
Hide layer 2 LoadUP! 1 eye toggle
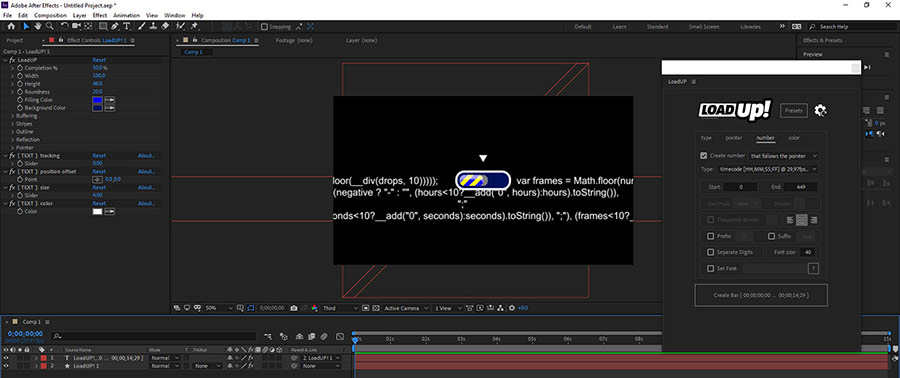[x=6, y=365]
